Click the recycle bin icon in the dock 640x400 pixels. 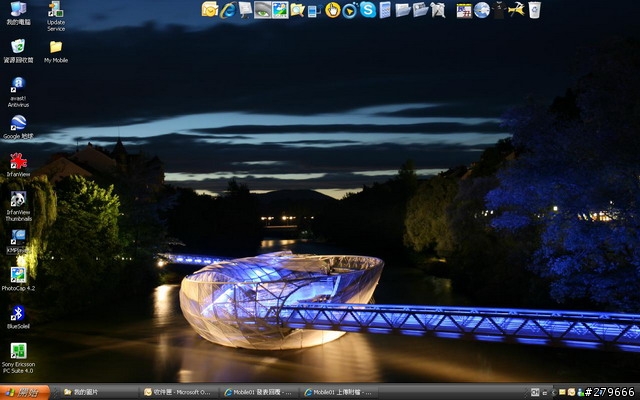coord(534,10)
